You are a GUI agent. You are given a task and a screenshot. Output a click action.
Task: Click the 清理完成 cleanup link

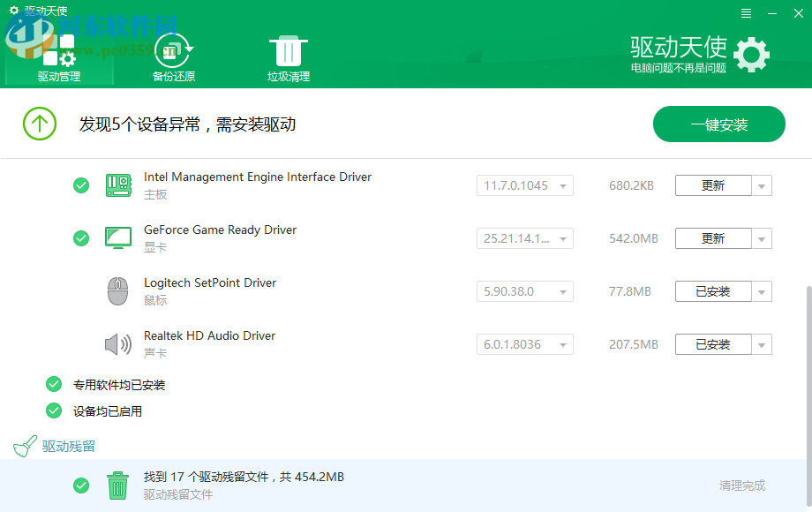744,486
